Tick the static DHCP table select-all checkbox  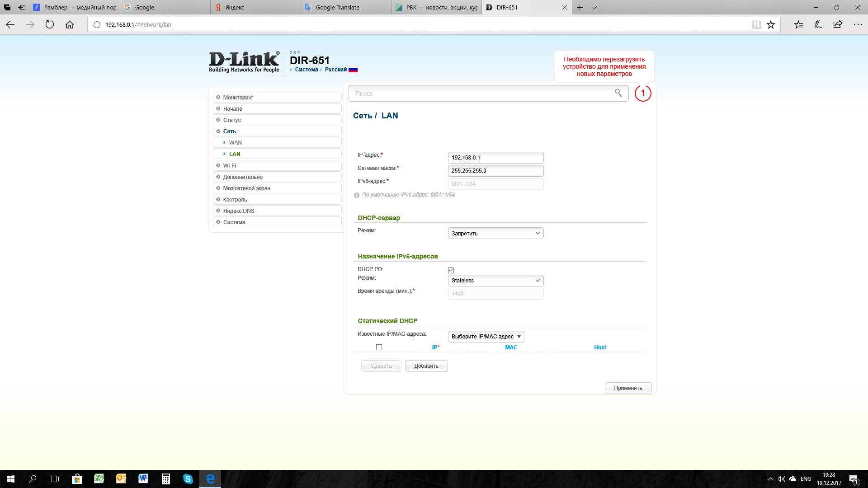point(379,347)
